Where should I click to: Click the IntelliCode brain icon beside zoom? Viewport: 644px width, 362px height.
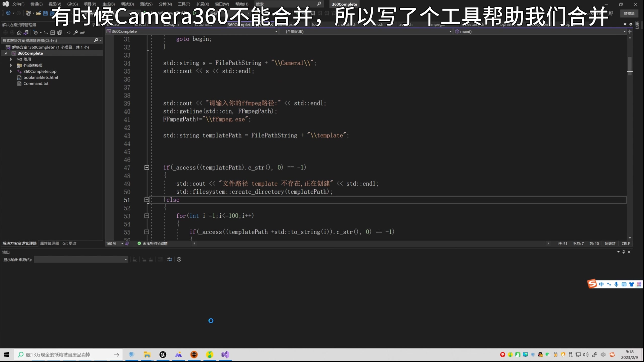click(x=127, y=244)
